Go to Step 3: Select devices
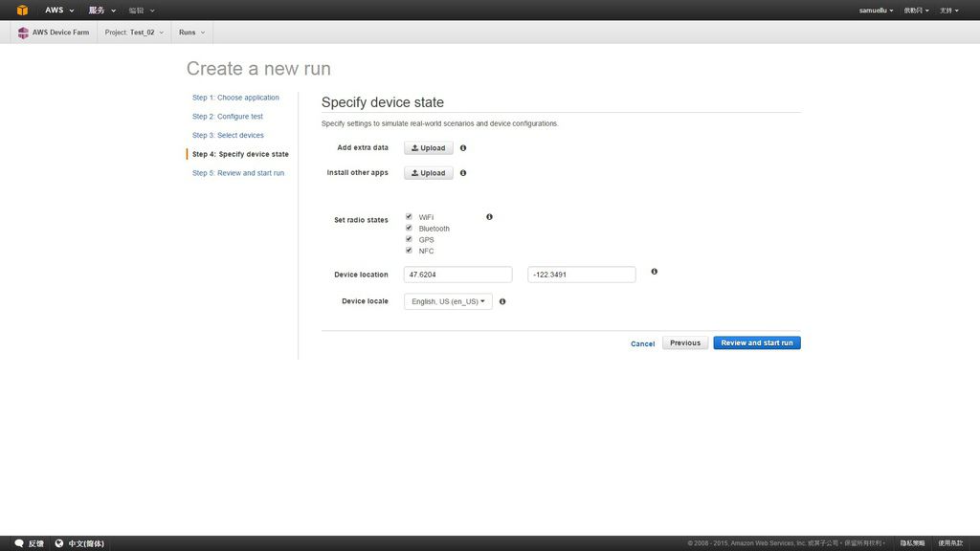Screen dimensions: 980x551 (228, 135)
